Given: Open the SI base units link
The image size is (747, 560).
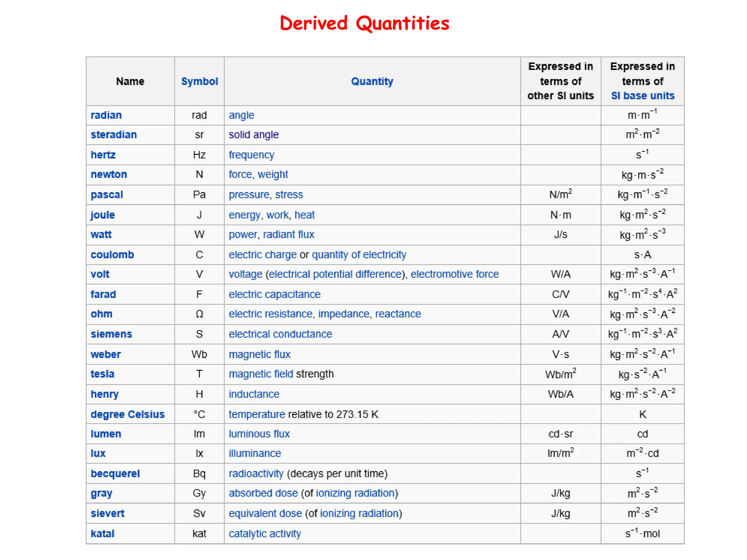Looking at the screenshot, I should click(643, 96).
